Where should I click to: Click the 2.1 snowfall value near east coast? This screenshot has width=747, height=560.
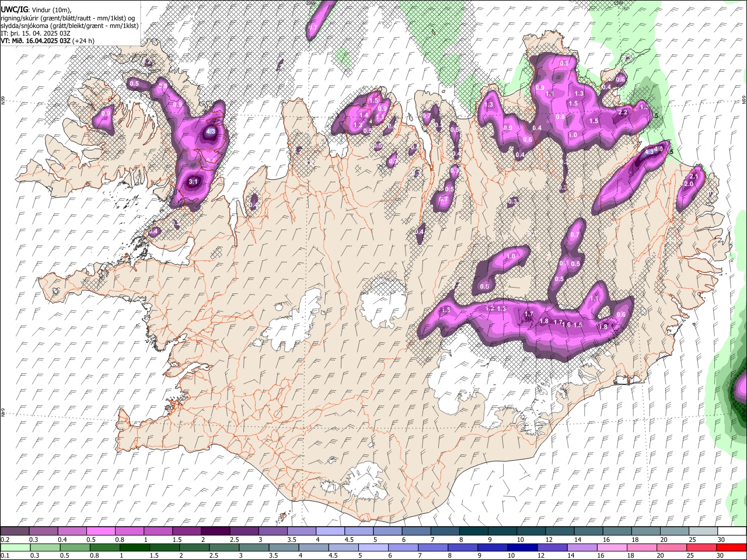pos(694,176)
